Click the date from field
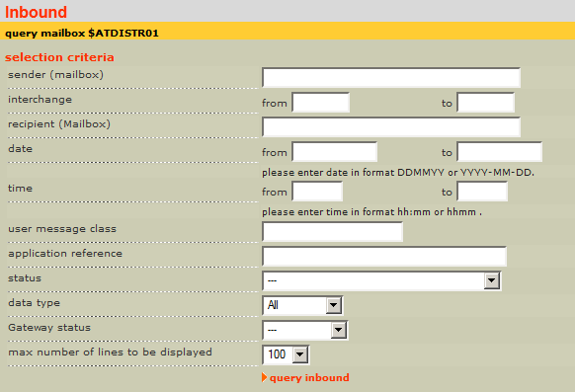Screen dimensions: 575x392 point(335,152)
